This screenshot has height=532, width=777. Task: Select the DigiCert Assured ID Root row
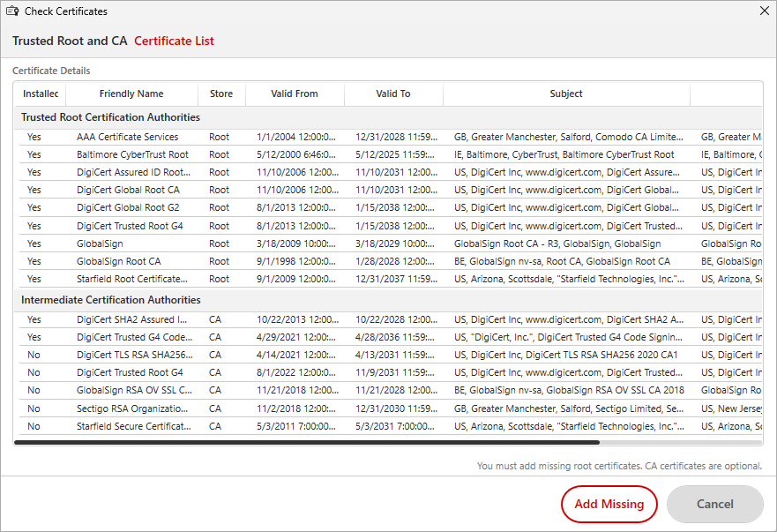(x=391, y=172)
